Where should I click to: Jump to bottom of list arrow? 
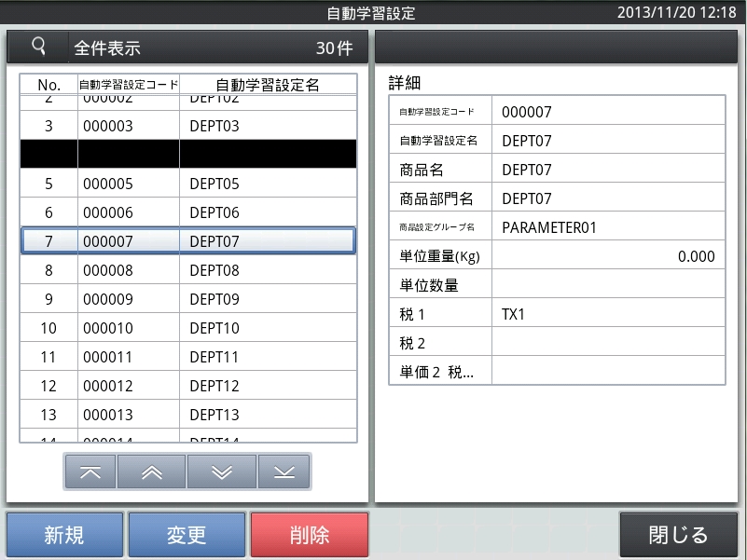click(x=284, y=472)
